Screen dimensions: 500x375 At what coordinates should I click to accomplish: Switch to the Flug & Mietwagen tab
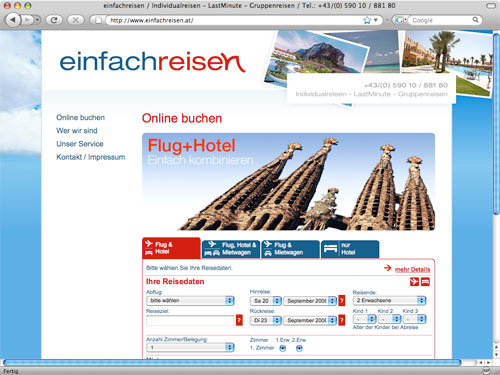coord(290,249)
